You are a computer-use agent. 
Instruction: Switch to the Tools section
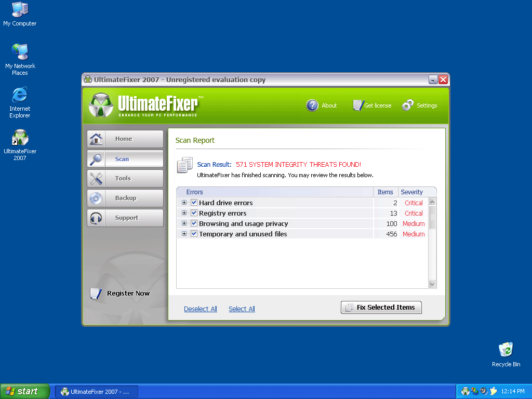point(125,178)
